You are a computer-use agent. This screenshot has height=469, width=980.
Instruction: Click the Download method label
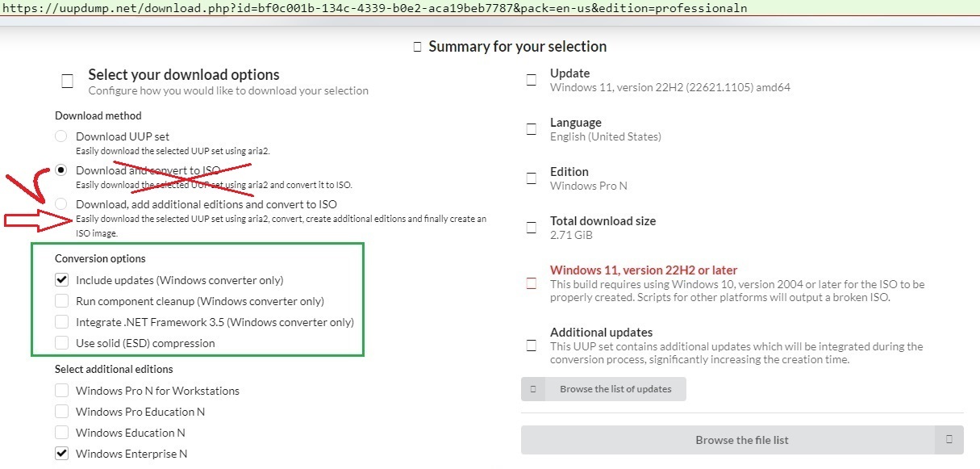coord(98,115)
